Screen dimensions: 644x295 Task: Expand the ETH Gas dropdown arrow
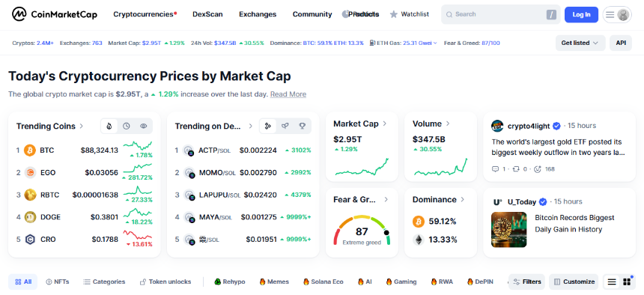pos(435,43)
